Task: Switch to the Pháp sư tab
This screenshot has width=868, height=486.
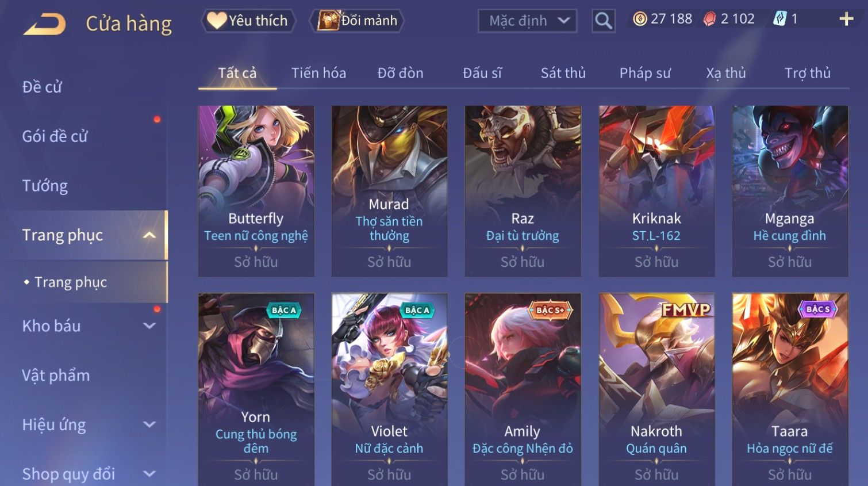Action: 644,73
